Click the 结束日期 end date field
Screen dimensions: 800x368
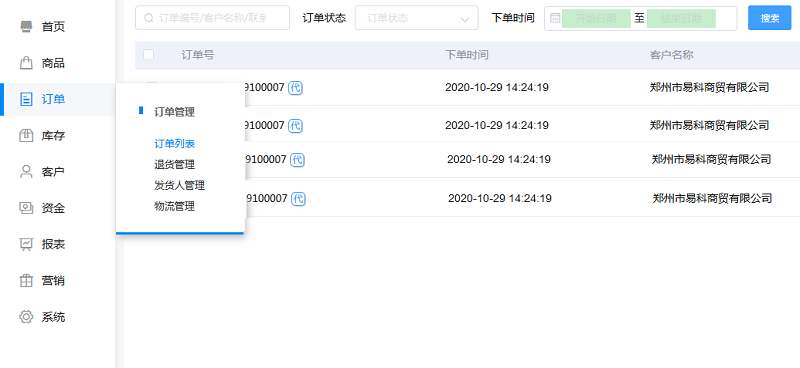(681, 19)
